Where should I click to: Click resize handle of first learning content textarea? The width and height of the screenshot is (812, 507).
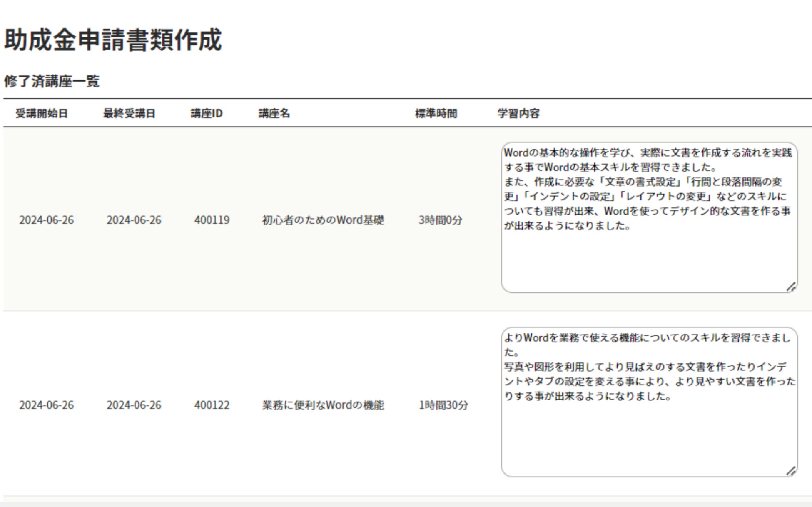[791, 287]
